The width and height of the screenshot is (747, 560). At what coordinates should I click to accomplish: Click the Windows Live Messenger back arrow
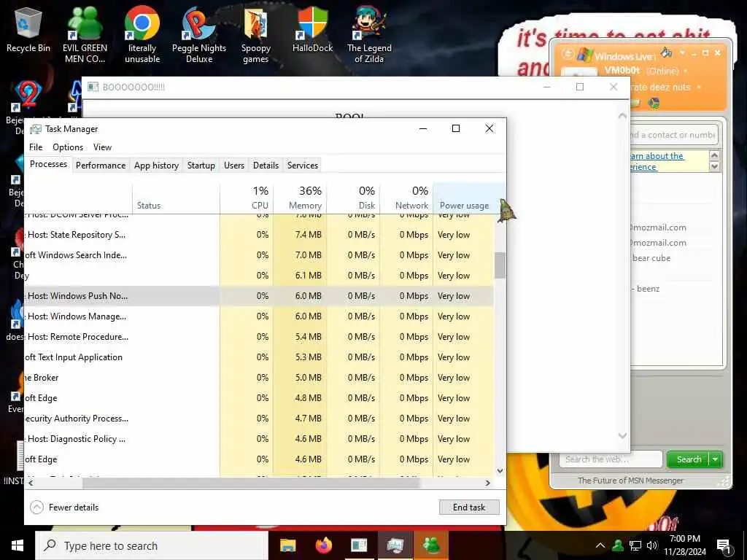tap(568, 53)
